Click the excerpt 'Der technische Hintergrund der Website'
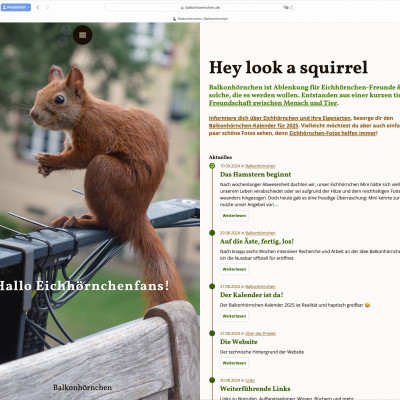This screenshot has height=400, width=400. tap(262, 352)
